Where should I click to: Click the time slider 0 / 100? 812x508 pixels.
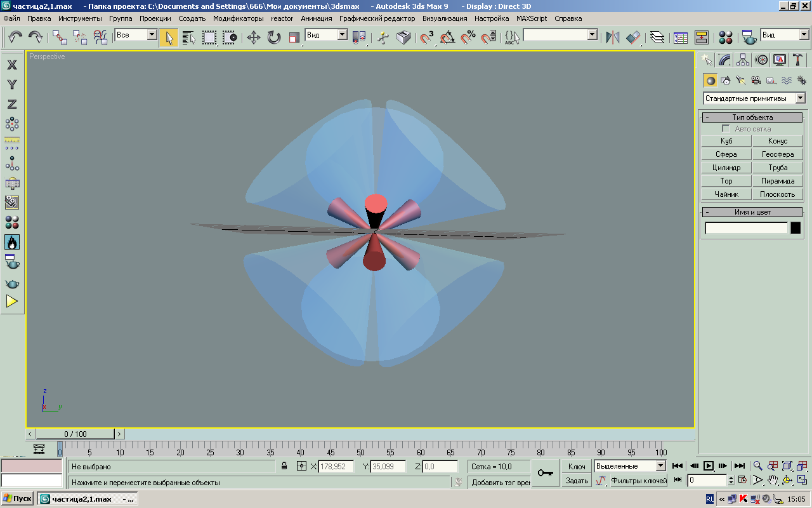click(x=75, y=434)
